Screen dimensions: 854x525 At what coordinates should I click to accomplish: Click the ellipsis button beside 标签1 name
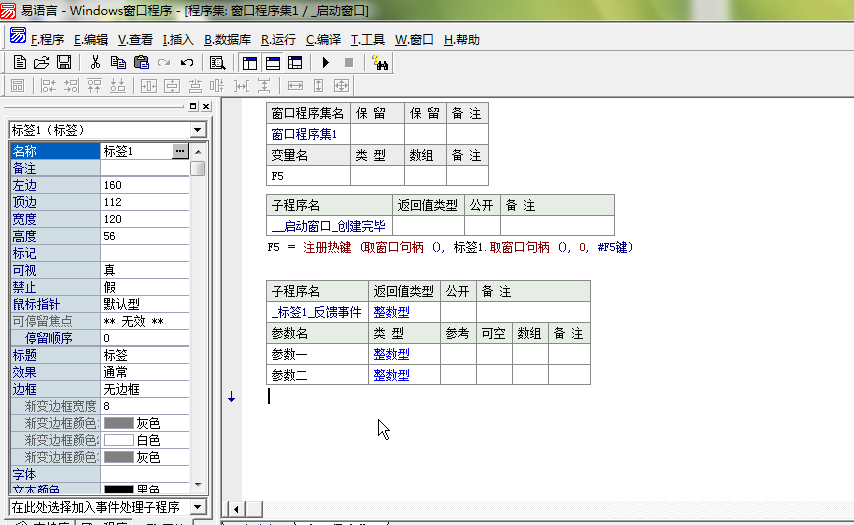pos(180,151)
